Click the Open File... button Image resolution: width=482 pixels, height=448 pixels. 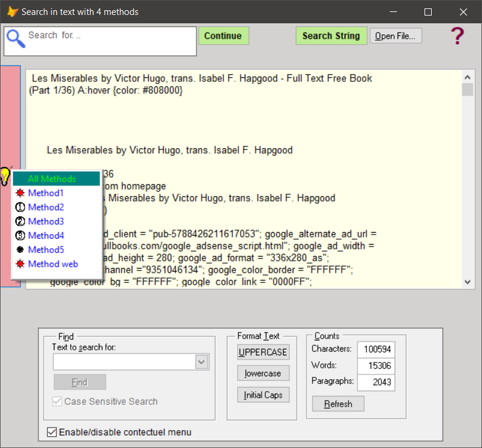pyautogui.click(x=396, y=36)
